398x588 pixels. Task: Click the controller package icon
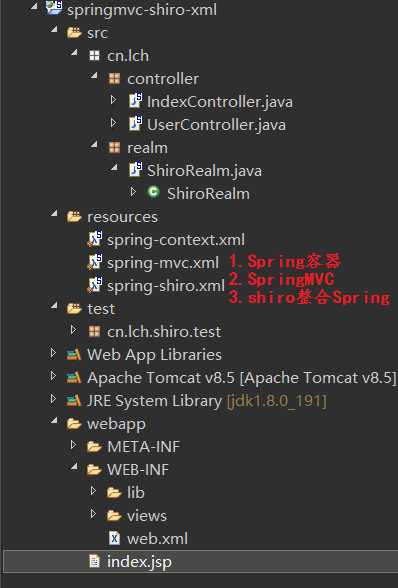[x=114, y=79]
